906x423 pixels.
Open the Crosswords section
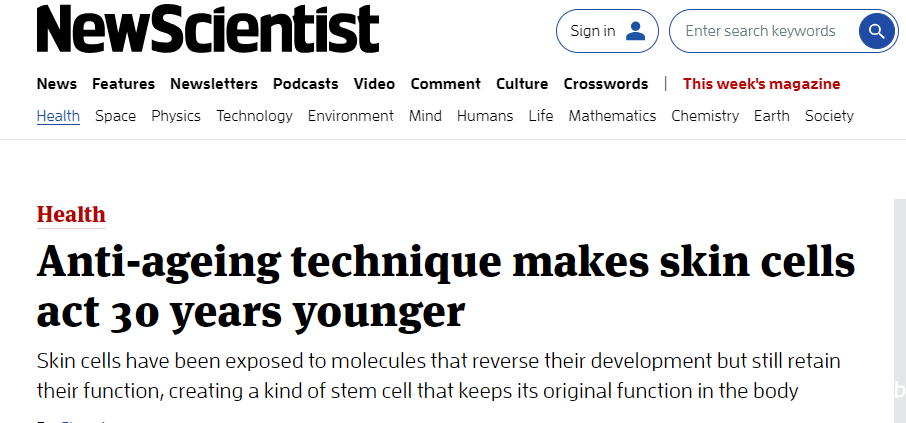tap(606, 84)
